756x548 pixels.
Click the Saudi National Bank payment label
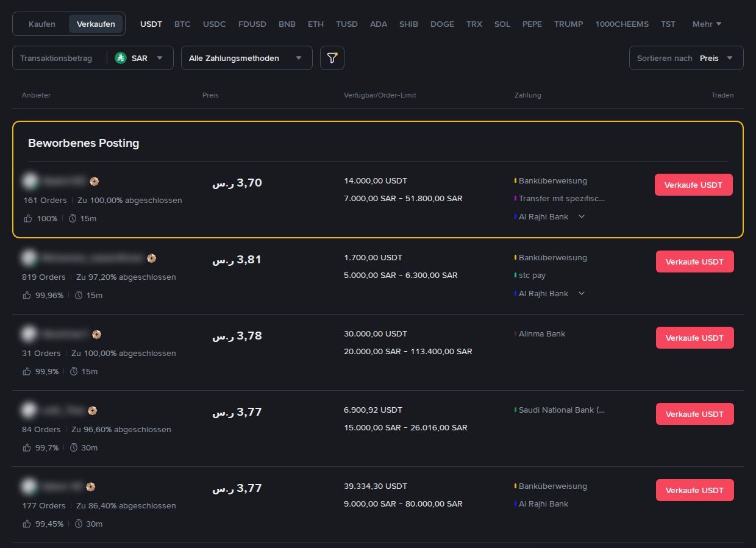point(562,410)
